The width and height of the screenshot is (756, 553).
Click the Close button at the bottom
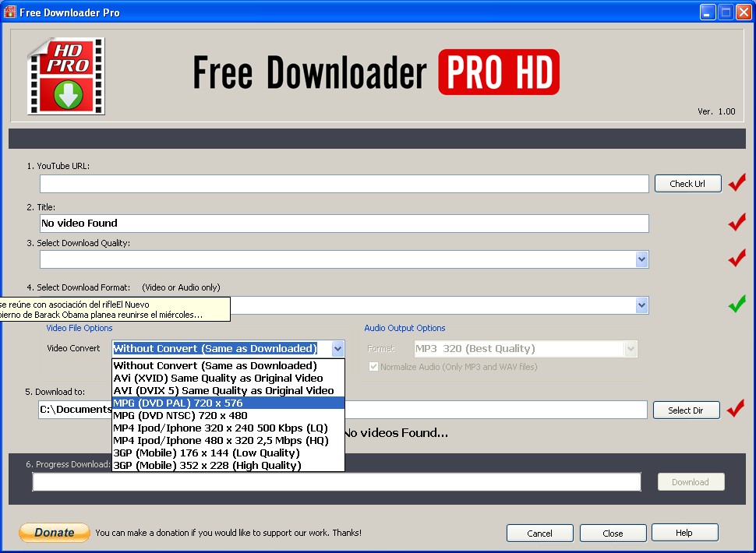pyautogui.click(x=613, y=534)
